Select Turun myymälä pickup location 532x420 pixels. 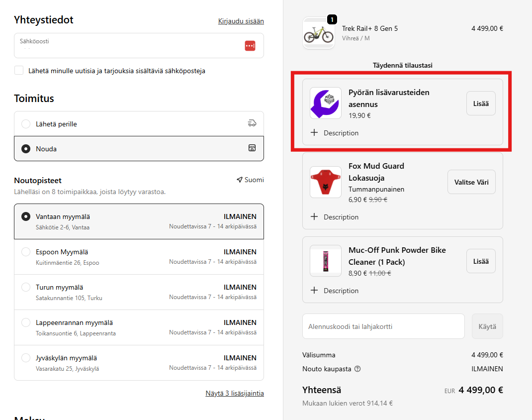26,287
